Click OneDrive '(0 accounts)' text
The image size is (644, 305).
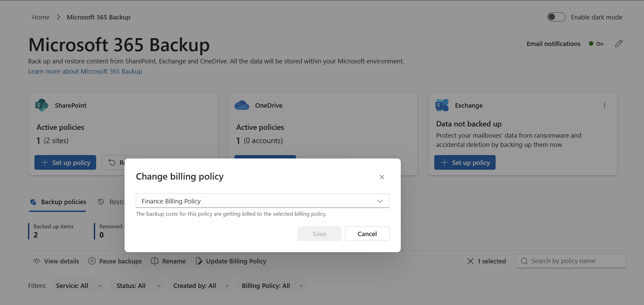(x=263, y=140)
